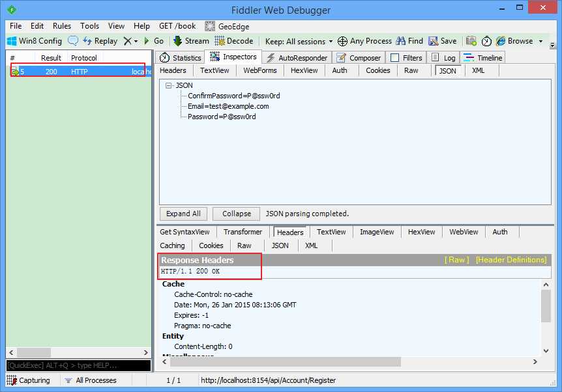This screenshot has height=392, width=562.
Task: Switch to the Log tab
Action: (x=443, y=58)
